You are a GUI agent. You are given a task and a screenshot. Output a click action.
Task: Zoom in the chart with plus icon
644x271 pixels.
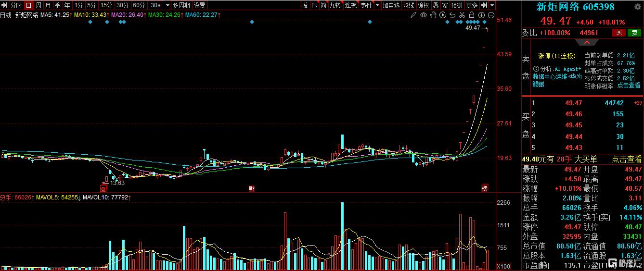point(482,15)
